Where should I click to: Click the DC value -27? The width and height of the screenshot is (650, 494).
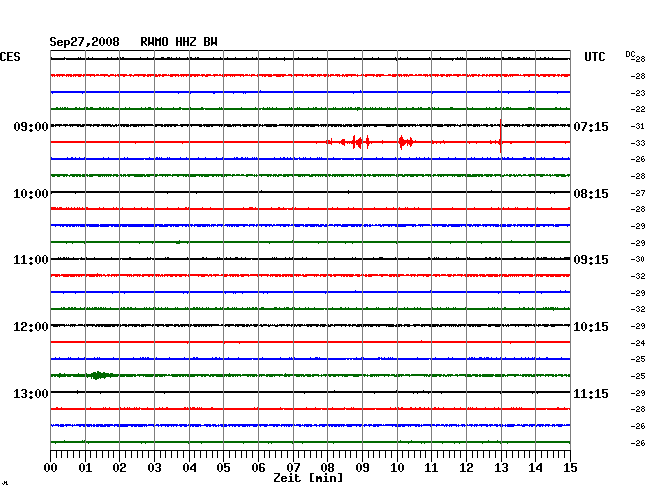[x=638, y=193]
